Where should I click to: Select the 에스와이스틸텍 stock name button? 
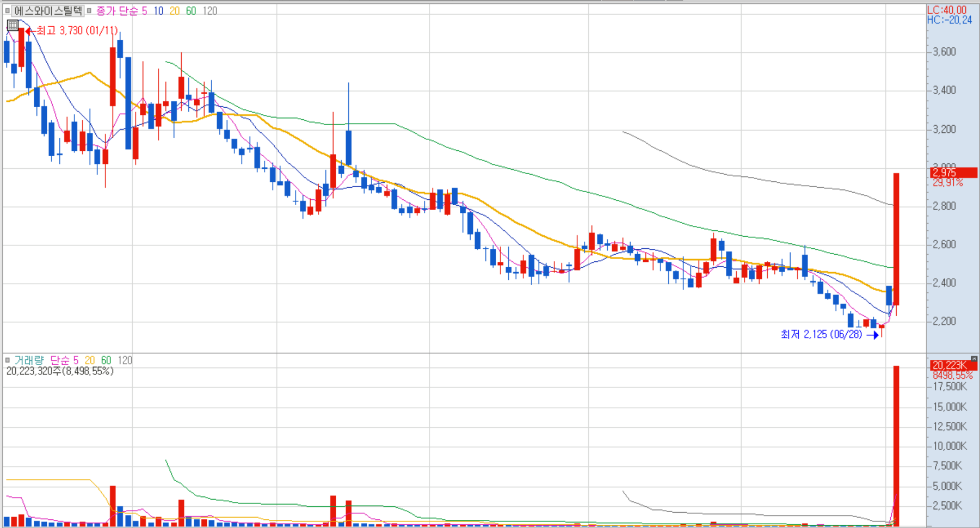48,10
